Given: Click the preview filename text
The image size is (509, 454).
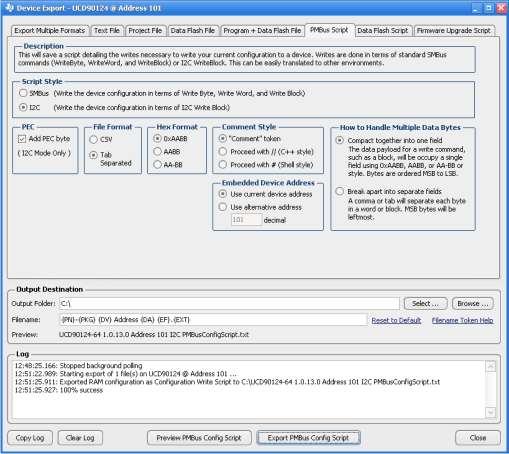Looking at the screenshot, I should pyautogui.click(x=154, y=335).
